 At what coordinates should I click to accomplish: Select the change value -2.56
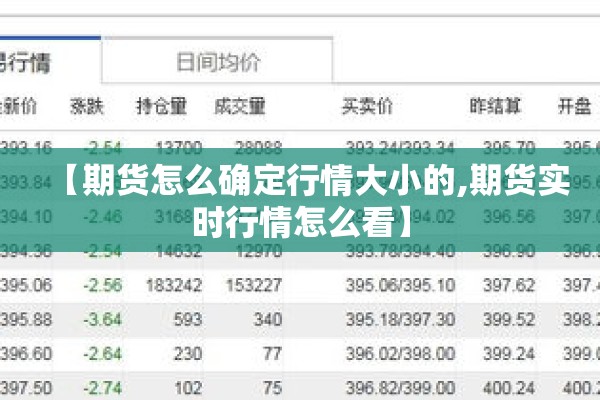pyautogui.click(x=103, y=285)
